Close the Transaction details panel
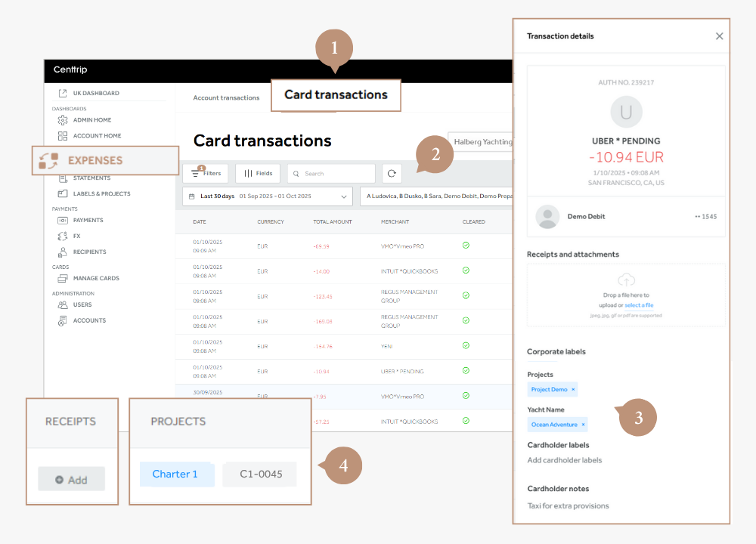 tap(719, 36)
